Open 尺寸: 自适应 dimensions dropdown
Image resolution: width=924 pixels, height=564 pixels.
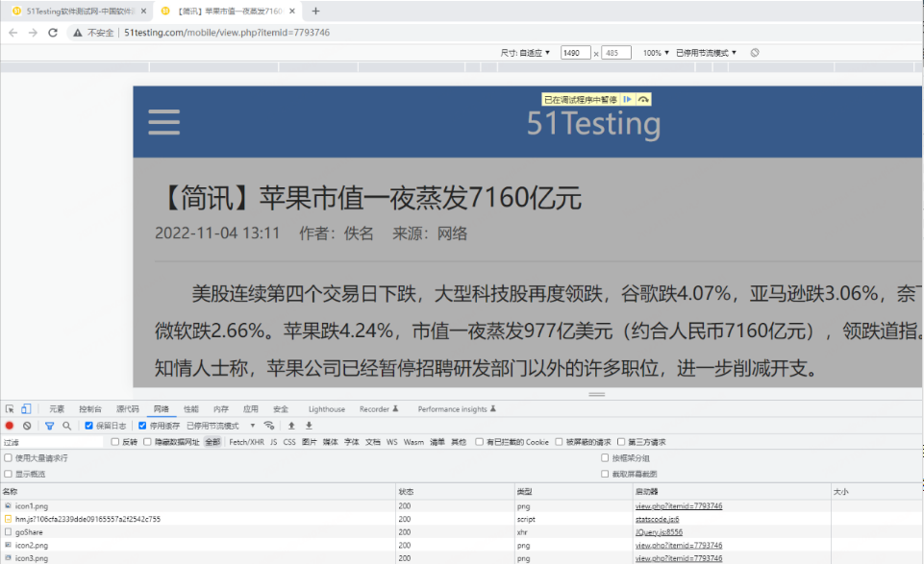click(x=525, y=53)
